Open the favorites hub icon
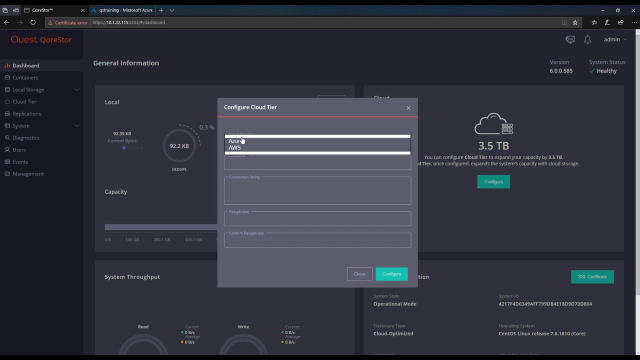The height and width of the screenshot is (360, 640). pos(594,22)
